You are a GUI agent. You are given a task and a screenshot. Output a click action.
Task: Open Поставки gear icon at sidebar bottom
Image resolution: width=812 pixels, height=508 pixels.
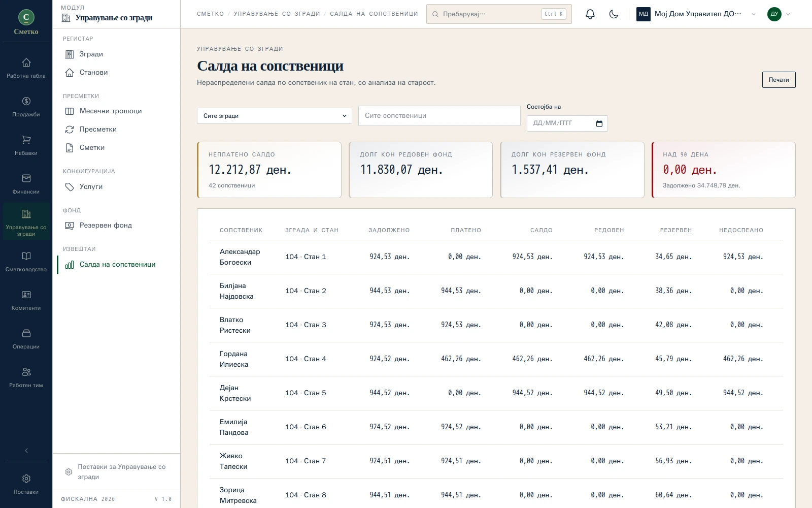(26, 479)
